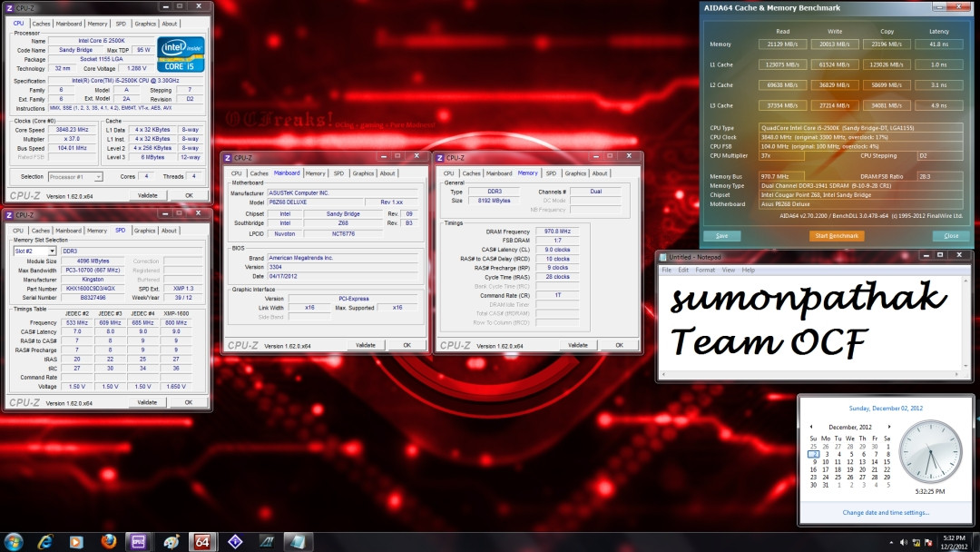Viewport: 980px width, 552px height.
Task: Click OK in the CPU-Z Memory window
Action: click(619, 345)
